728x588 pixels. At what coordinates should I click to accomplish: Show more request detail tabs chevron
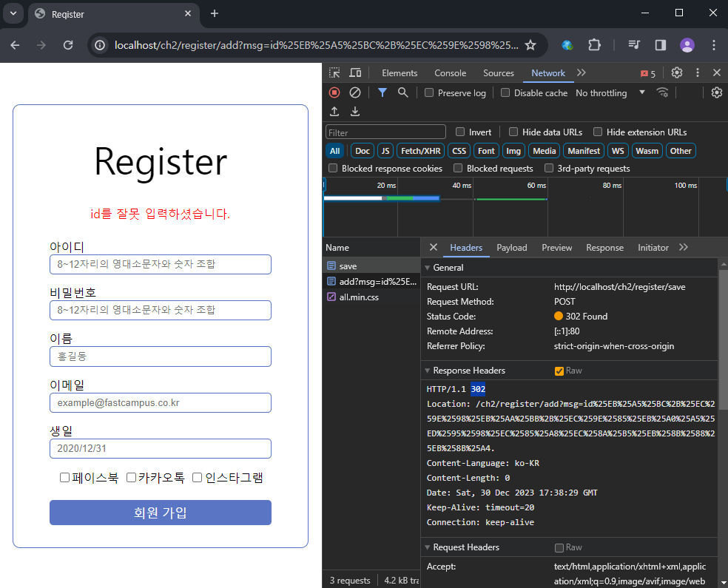point(684,247)
